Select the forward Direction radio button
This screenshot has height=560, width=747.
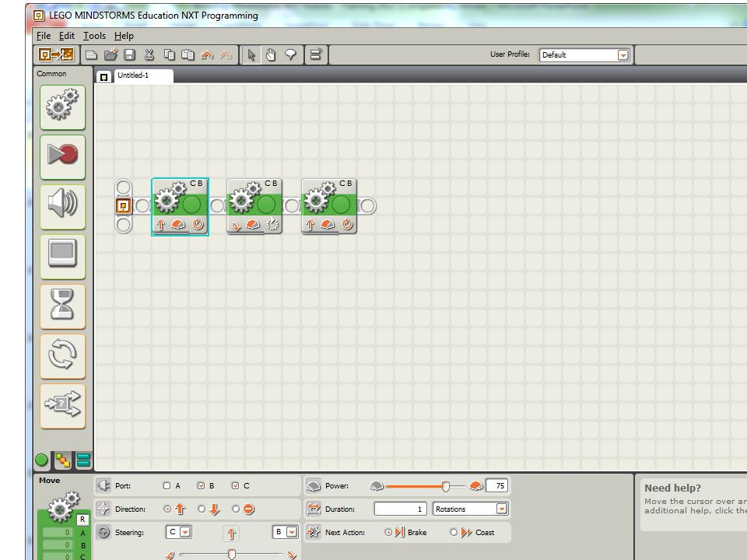pyautogui.click(x=167, y=509)
